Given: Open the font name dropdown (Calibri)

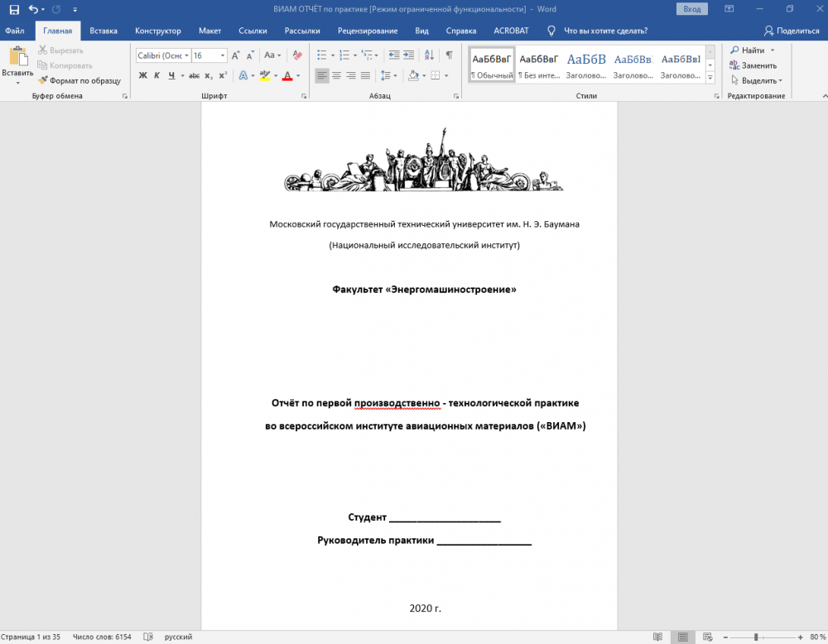Looking at the screenshot, I should coord(186,55).
